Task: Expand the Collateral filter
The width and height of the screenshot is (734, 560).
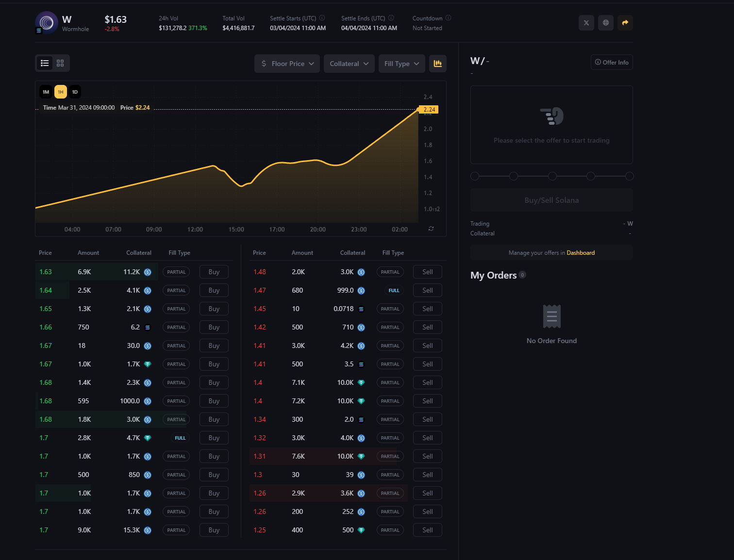Action: (x=349, y=63)
